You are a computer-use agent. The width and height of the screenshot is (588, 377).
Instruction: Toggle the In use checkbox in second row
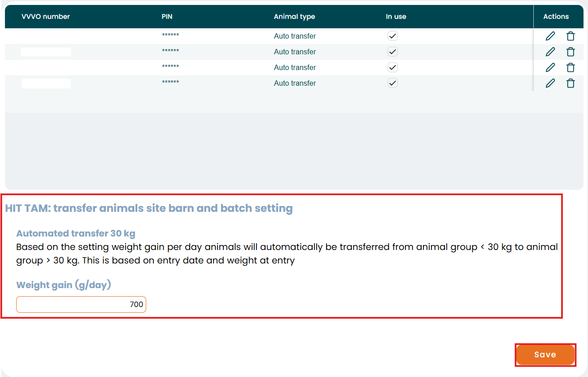click(392, 52)
